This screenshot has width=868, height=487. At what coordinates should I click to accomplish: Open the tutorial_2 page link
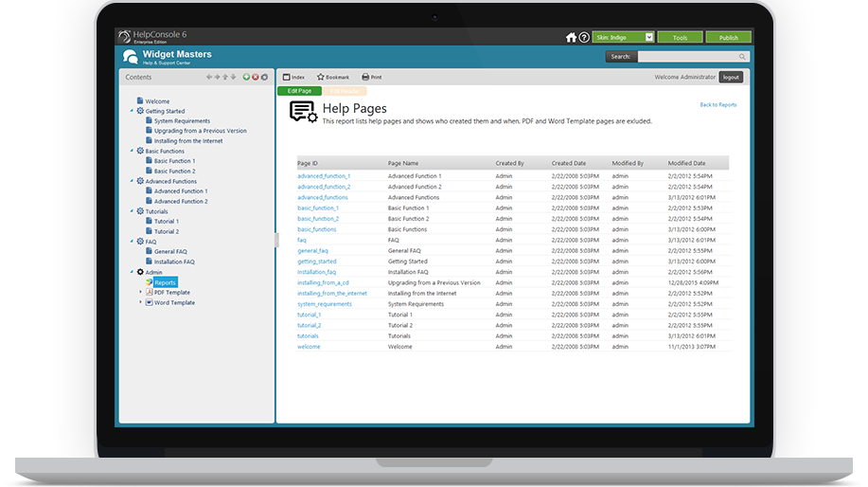point(309,325)
